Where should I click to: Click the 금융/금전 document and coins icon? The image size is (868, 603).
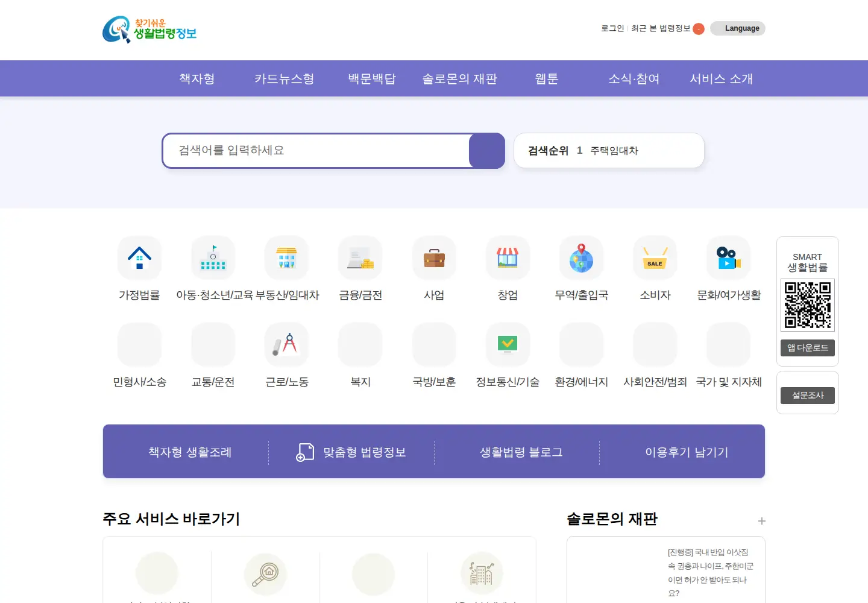360,257
